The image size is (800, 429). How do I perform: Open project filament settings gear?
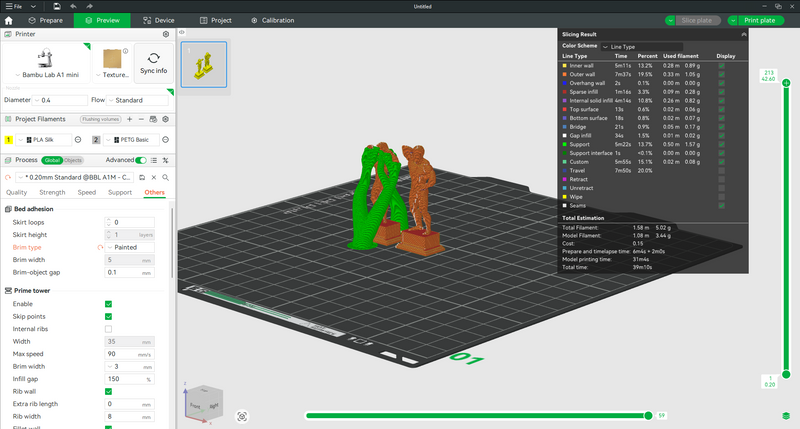pyautogui.click(x=165, y=119)
